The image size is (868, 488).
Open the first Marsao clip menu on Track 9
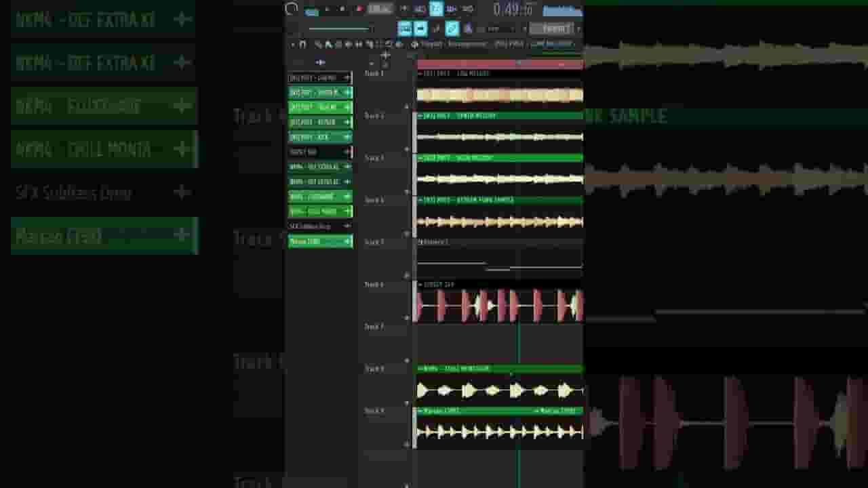[x=420, y=411]
